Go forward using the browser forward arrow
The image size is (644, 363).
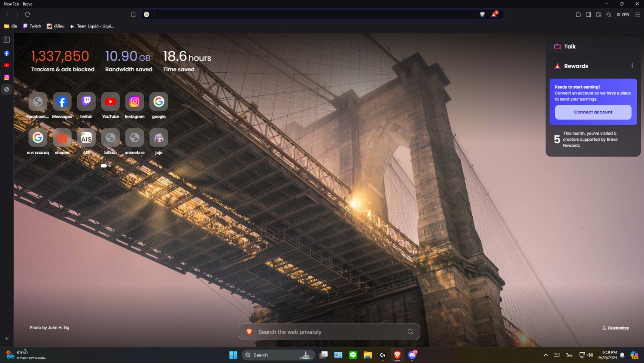click(x=17, y=14)
